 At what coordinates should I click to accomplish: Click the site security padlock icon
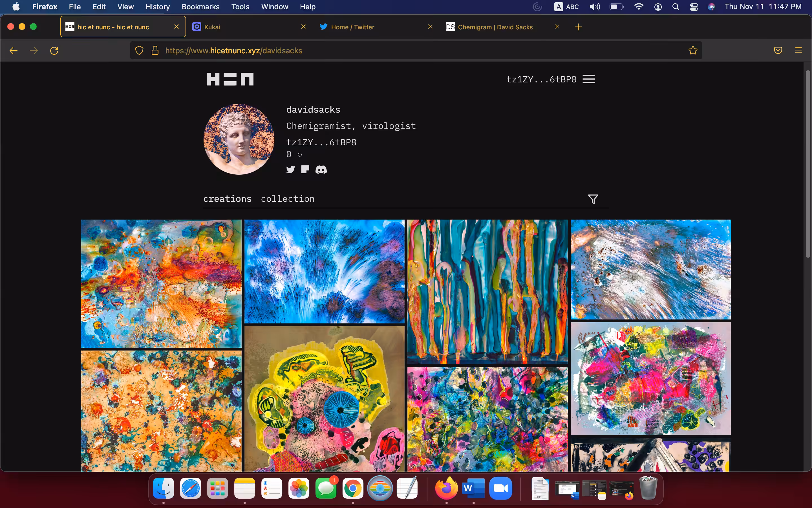coord(155,51)
